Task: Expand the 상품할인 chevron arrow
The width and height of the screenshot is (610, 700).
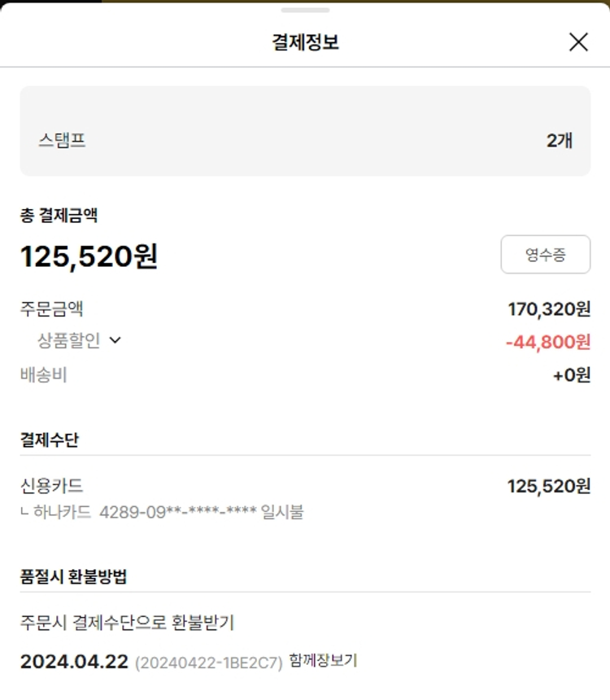Action: pos(115,340)
